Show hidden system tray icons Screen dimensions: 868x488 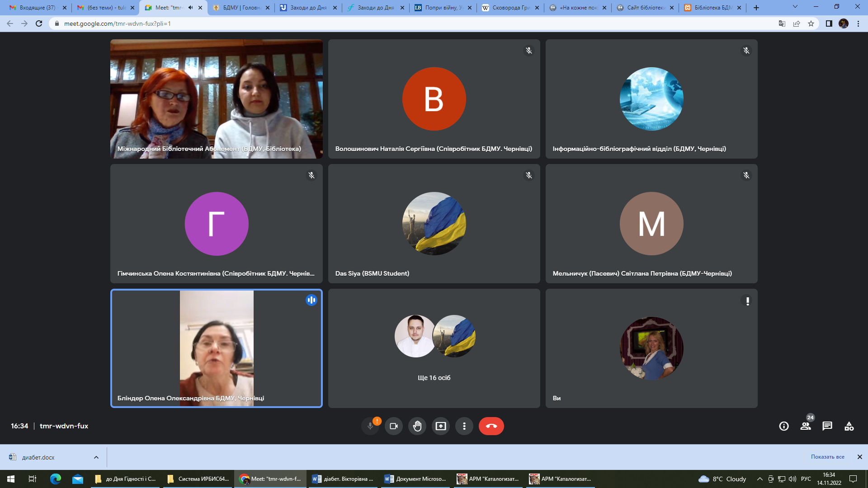tap(759, 479)
